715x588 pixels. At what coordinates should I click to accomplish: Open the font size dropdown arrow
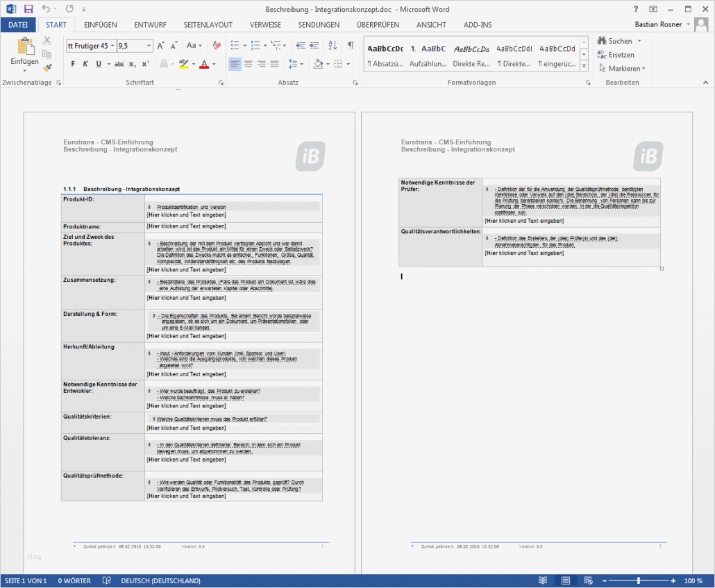149,46
